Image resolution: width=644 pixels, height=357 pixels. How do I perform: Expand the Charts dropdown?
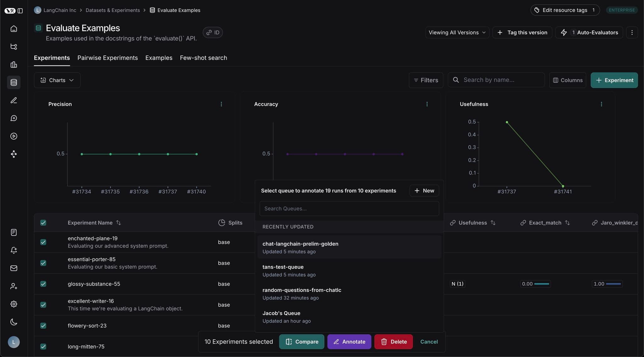coord(57,80)
